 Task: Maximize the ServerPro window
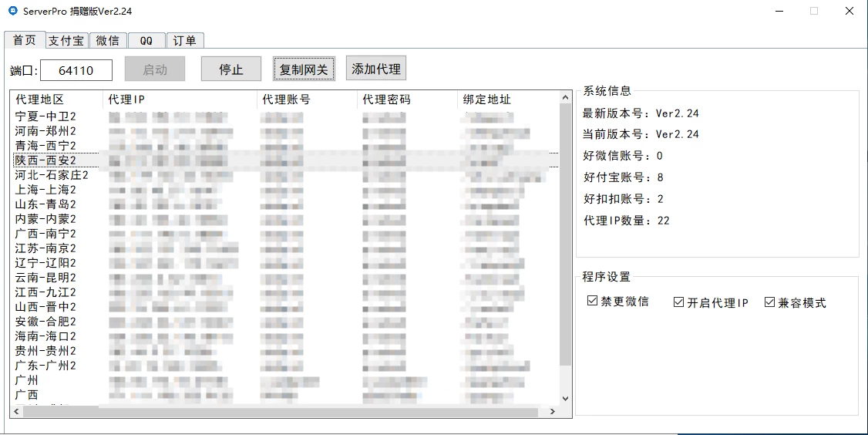814,11
